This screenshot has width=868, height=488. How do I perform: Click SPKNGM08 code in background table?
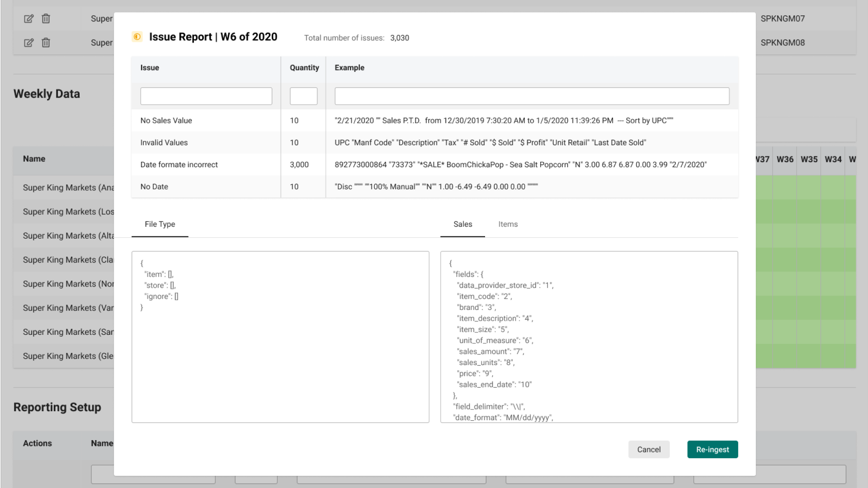pos(783,42)
